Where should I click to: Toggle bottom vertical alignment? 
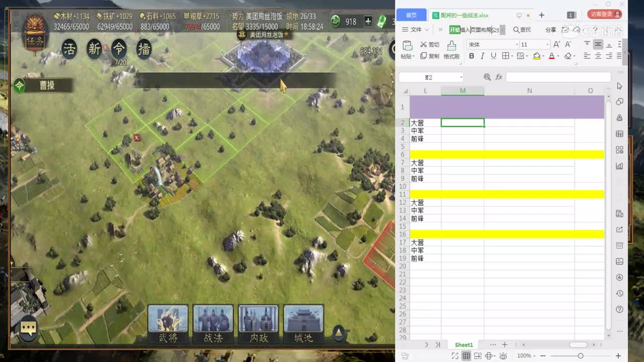point(609,44)
